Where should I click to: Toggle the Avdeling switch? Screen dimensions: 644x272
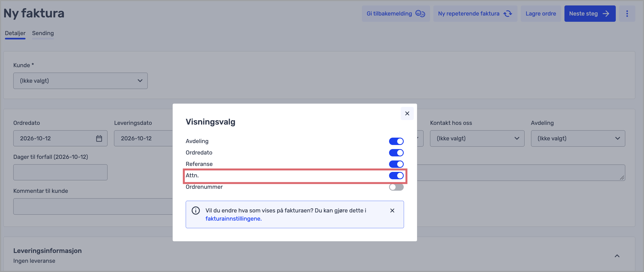click(x=396, y=141)
